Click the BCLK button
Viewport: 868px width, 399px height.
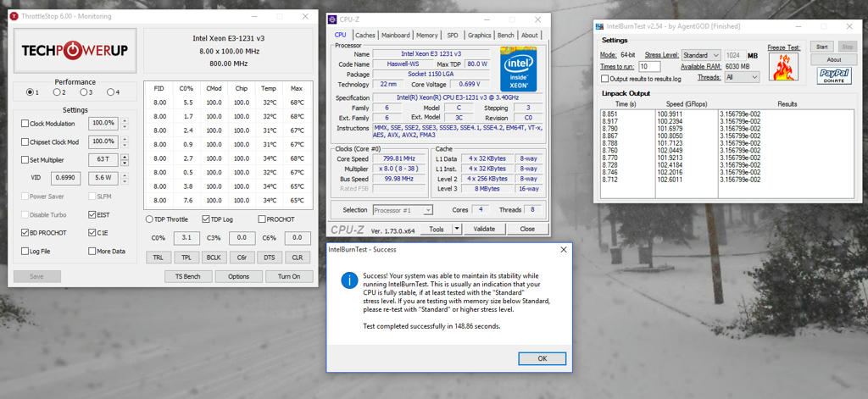point(214,258)
